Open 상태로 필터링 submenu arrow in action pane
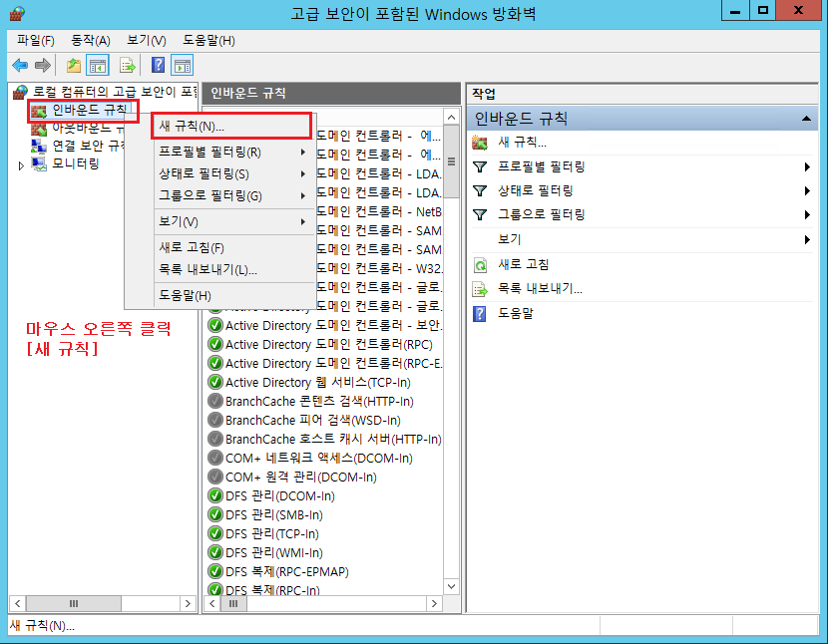Image resolution: width=828 pixels, height=644 pixels. pyautogui.click(x=807, y=191)
